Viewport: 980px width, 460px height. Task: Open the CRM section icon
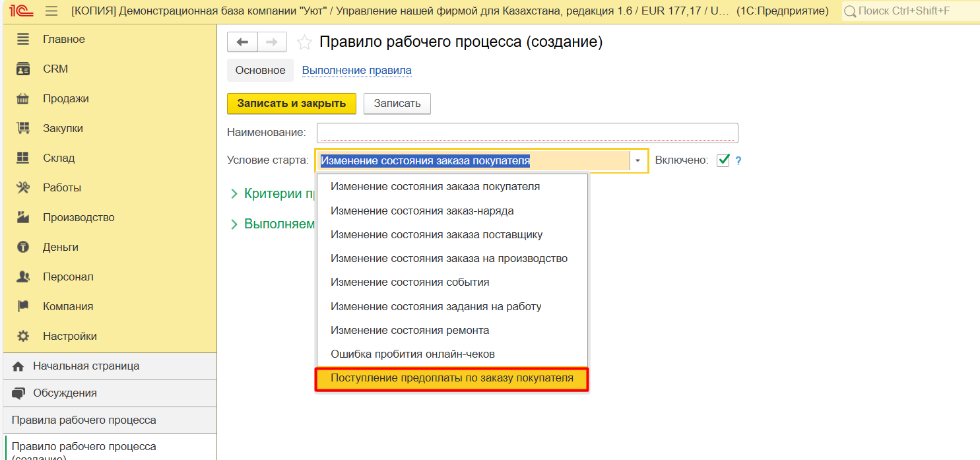[x=23, y=69]
